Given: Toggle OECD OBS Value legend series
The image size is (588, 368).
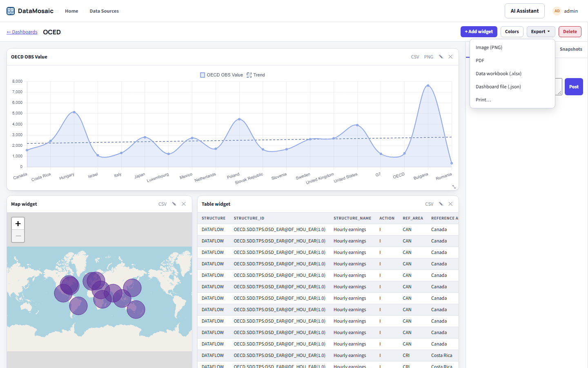Looking at the screenshot, I should click(x=221, y=75).
